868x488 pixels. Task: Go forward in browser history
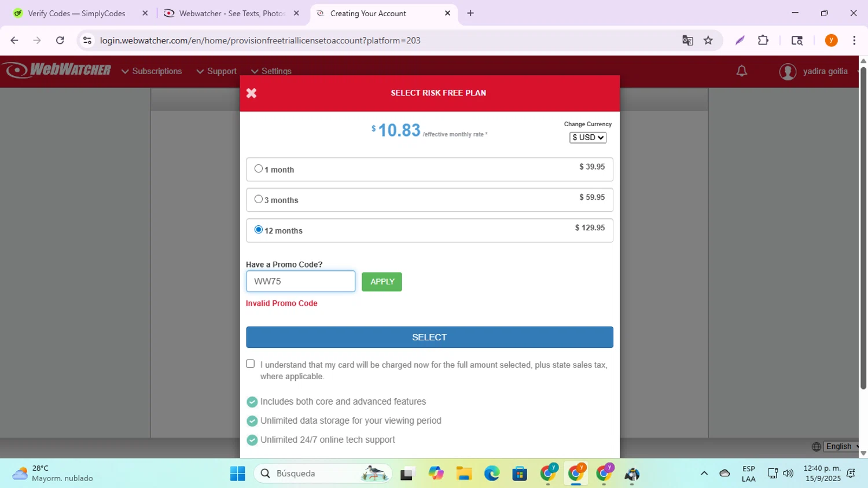click(37, 41)
